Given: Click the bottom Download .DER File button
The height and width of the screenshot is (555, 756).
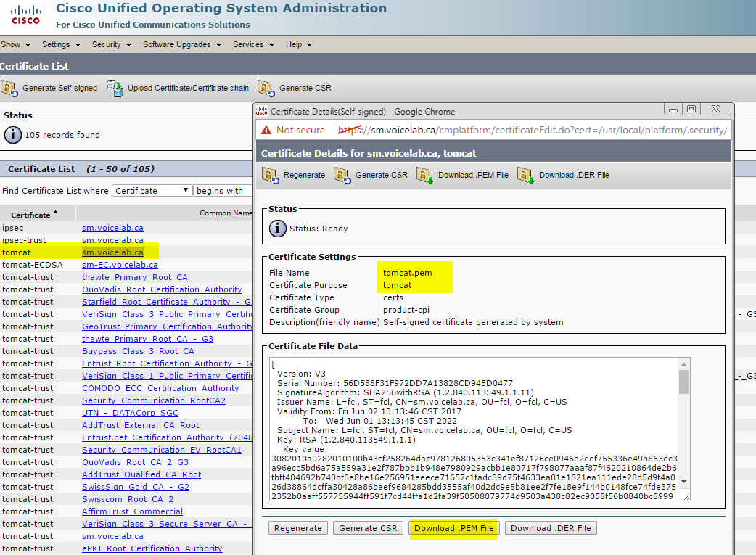Looking at the screenshot, I should pos(551,528).
